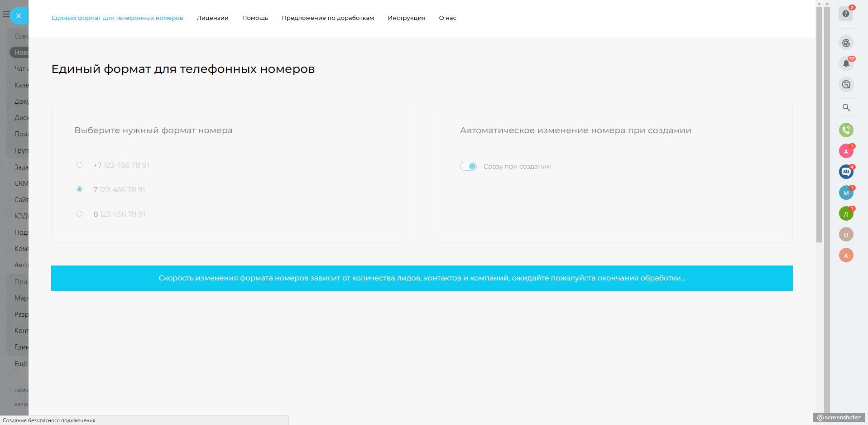Choose the 7 123 456 78 91 format

point(80,189)
